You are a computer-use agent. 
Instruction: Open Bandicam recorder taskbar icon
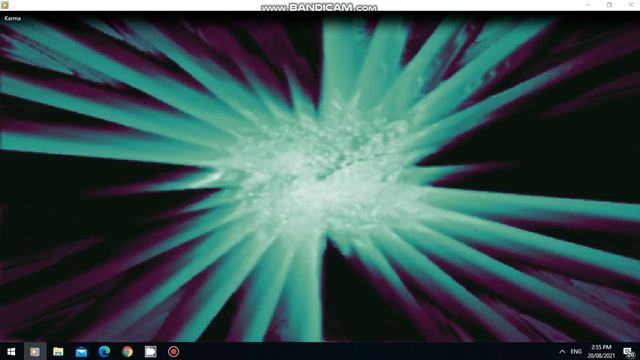pos(173,351)
